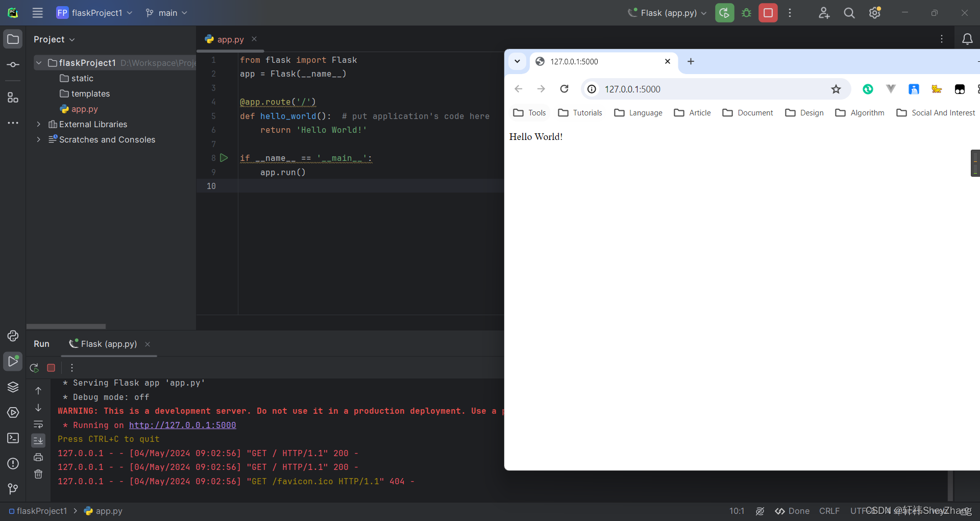Image resolution: width=980 pixels, height=521 pixels.
Task: Open the Project view mode dropdown
Action: tap(54, 39)
